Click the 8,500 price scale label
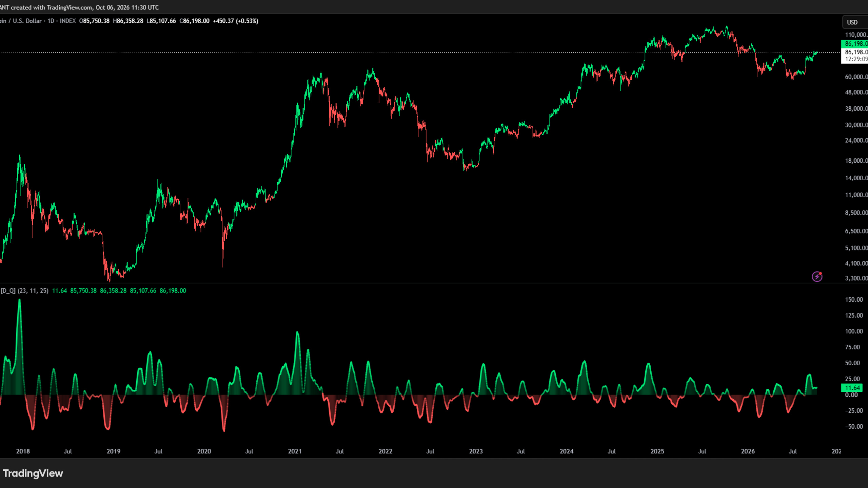The width and height of the screenshot is (868, 488). [x=856, y=213]
